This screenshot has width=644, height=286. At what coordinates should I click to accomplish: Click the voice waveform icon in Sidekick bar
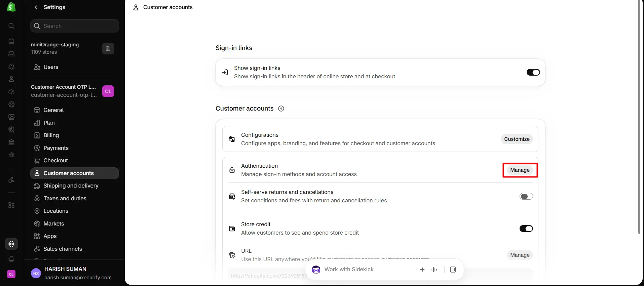(434, 270)
